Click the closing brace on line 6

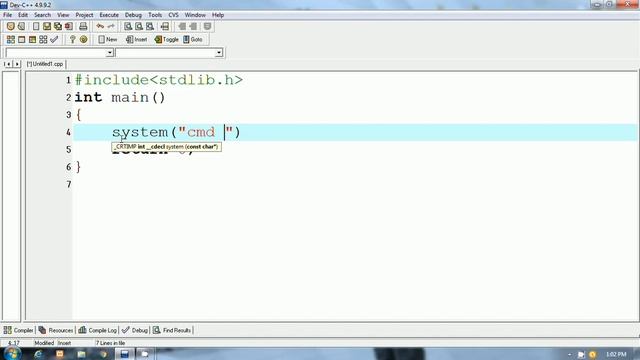pyautogui.click(x=78, y=167)
